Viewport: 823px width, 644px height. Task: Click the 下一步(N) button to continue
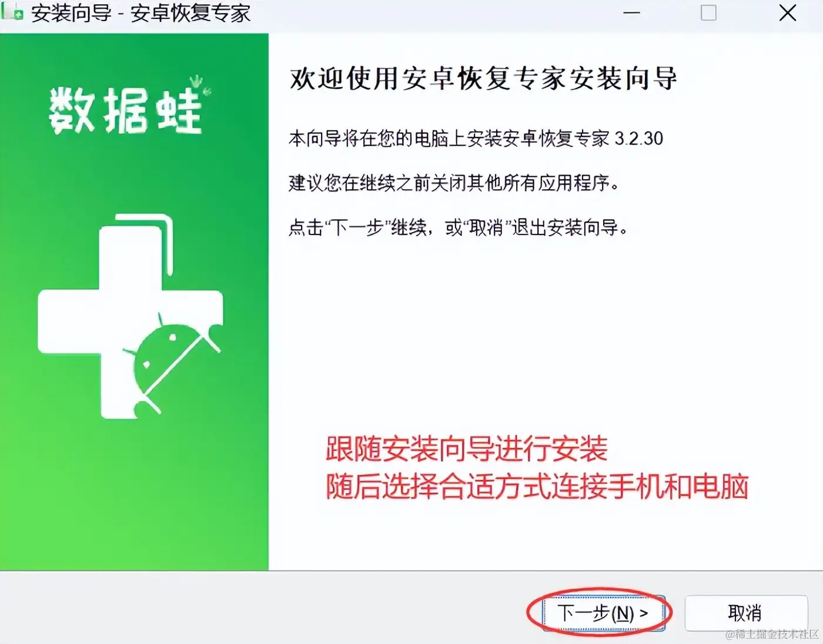603,613
